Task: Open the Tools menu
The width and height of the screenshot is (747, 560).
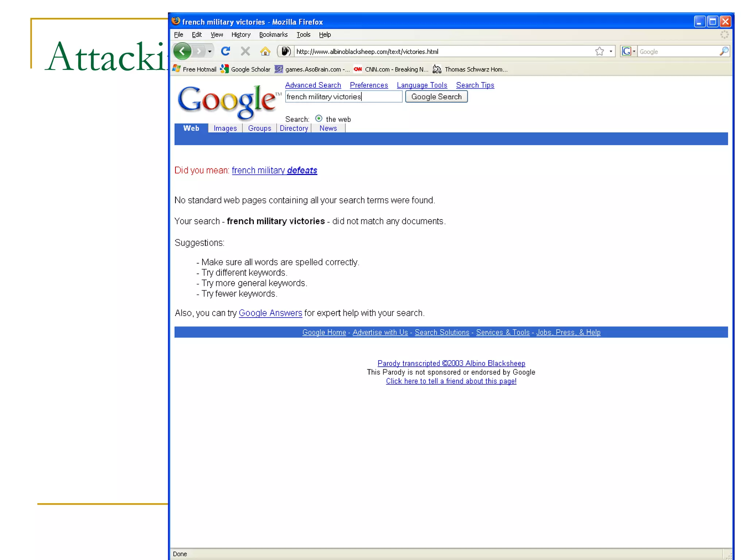Action: click(x=303, y=35)
